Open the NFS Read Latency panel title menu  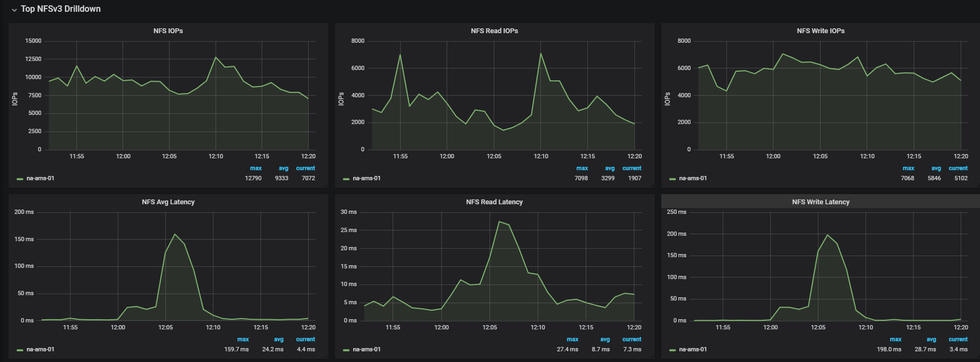coord(494,202)
